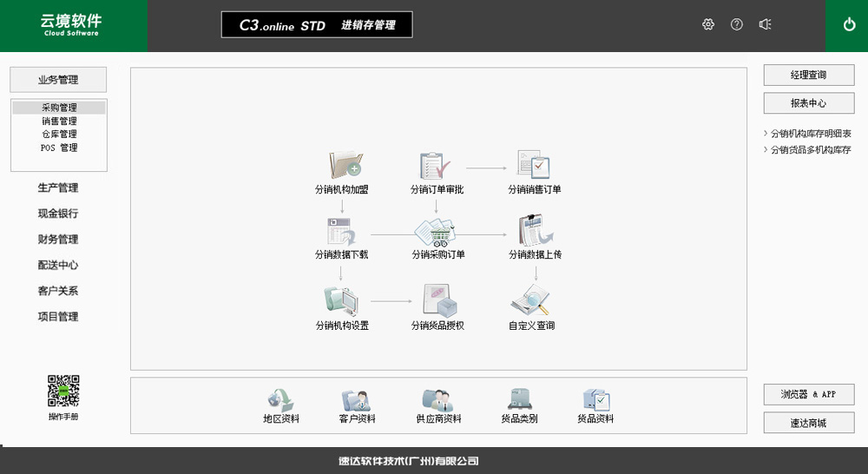Open the 分销机构库存明细表 report link
Screen dimensions: 868x474
point(811,134)
